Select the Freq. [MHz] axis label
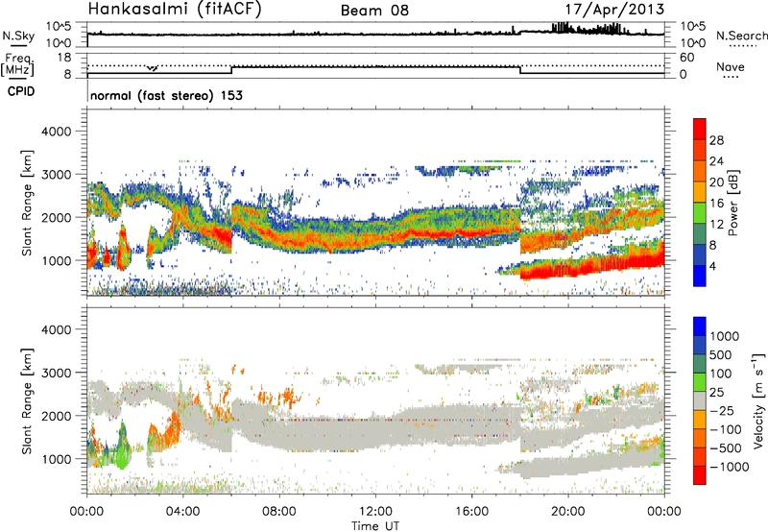The image size is (768, 532). point(17,65)
